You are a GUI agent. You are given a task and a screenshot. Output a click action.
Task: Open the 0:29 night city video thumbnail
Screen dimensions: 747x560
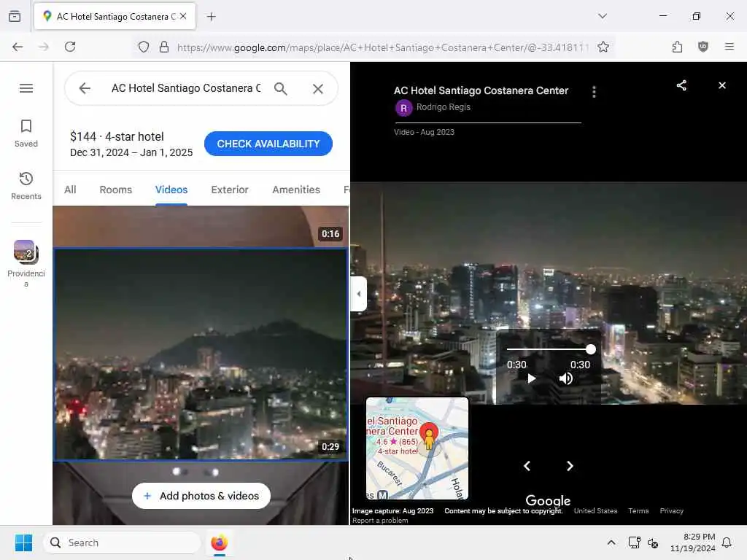201,355
